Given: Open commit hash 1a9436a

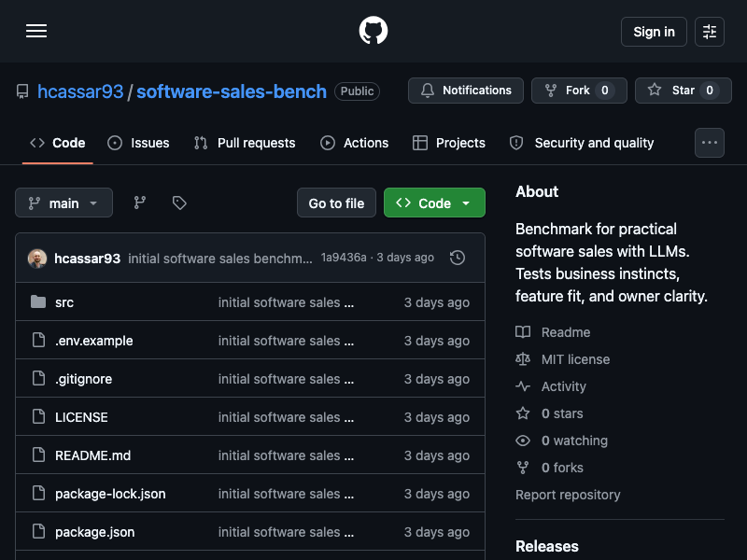Looking at the screenshot, I should pos(344,258).
